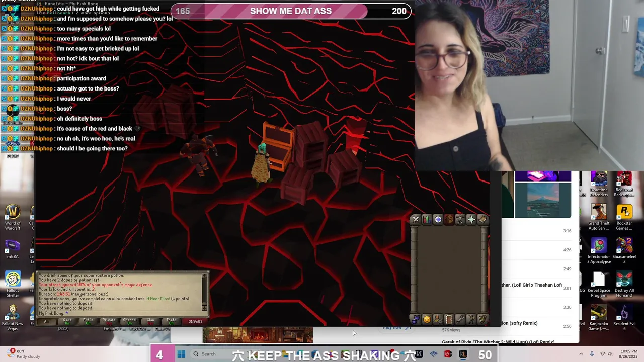Click the Play now link in browser
The height and width of the screenshot is (362, 644).
click(x=397, y=327)
